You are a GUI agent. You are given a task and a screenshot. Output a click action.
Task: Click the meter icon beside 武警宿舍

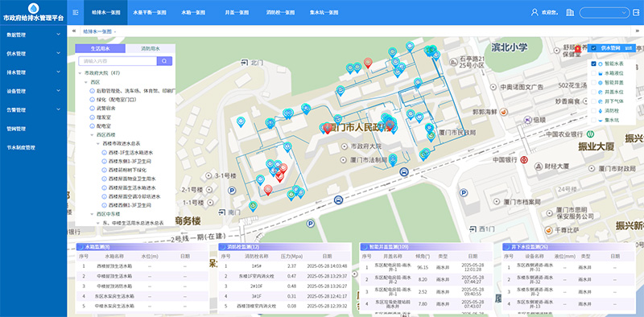[92, 109]
